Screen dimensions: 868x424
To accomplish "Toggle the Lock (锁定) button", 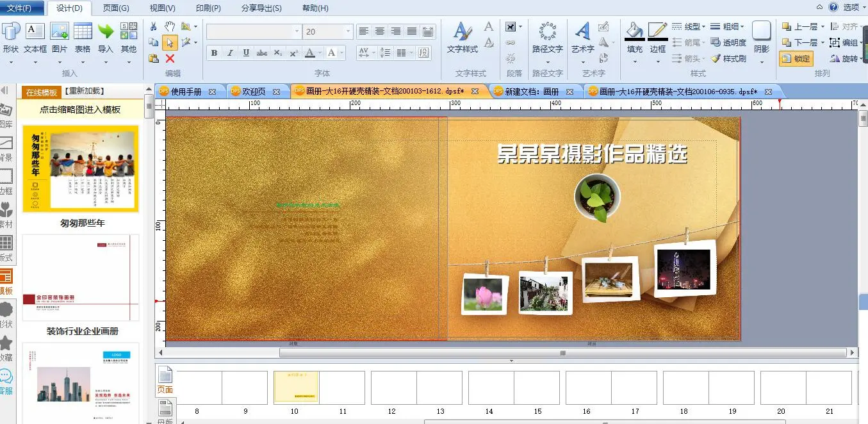I will click(x=796, y=59).
